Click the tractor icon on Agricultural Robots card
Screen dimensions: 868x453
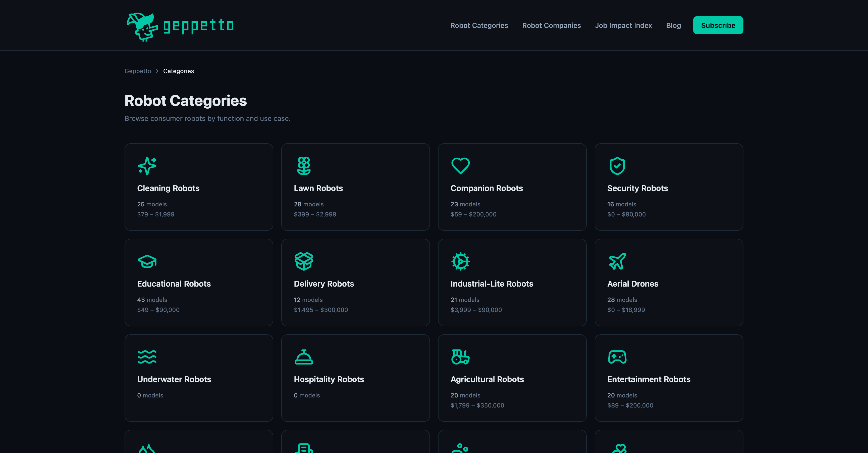[460, 357]
